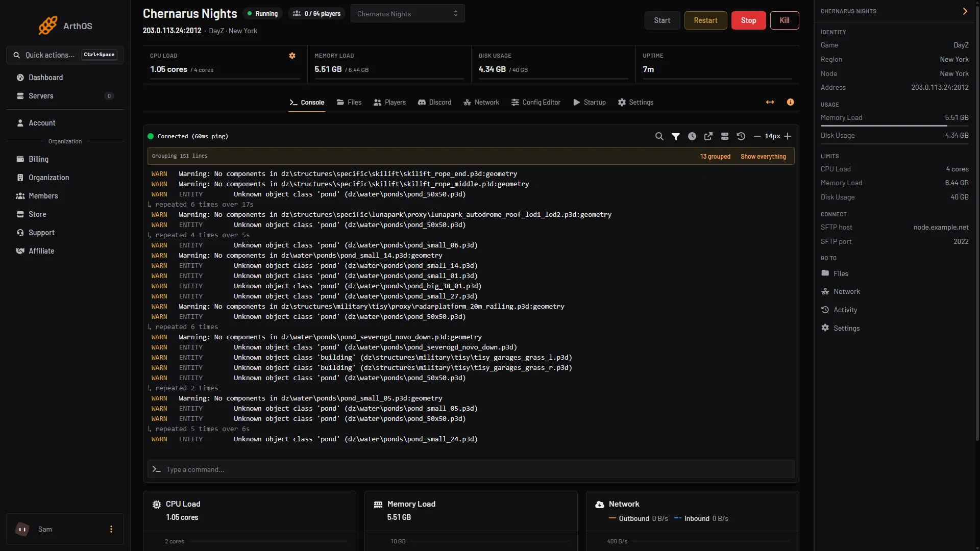Kill the server process
Screen dimensions: 980x551
pyautogui.click(x=785, y=20)
